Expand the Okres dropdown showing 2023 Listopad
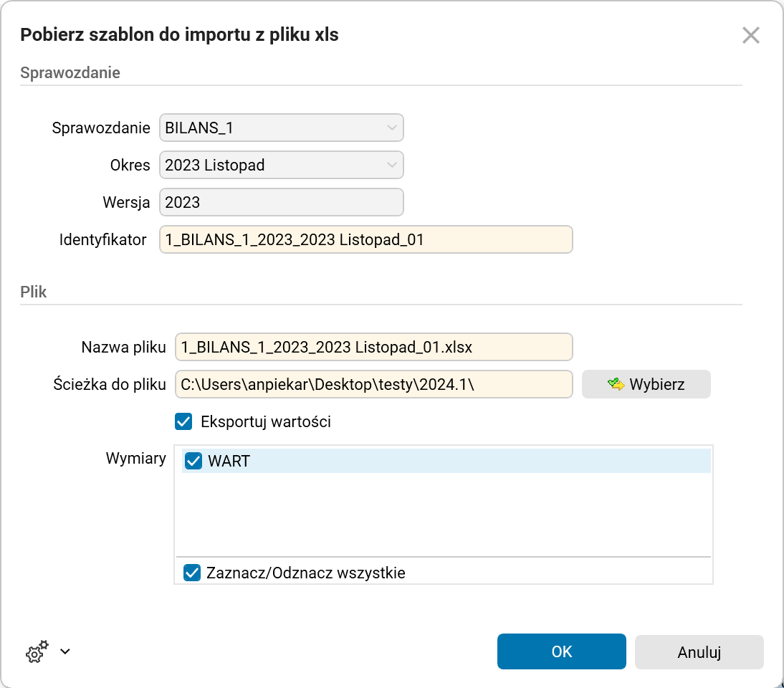784x688 pixels. pyautogui.click(x=281, y=165)
